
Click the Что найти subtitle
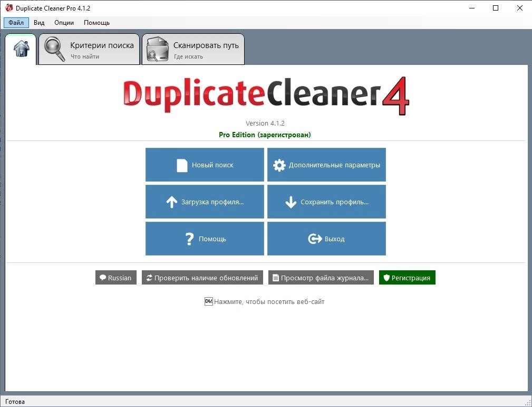(x=85, y=56)
